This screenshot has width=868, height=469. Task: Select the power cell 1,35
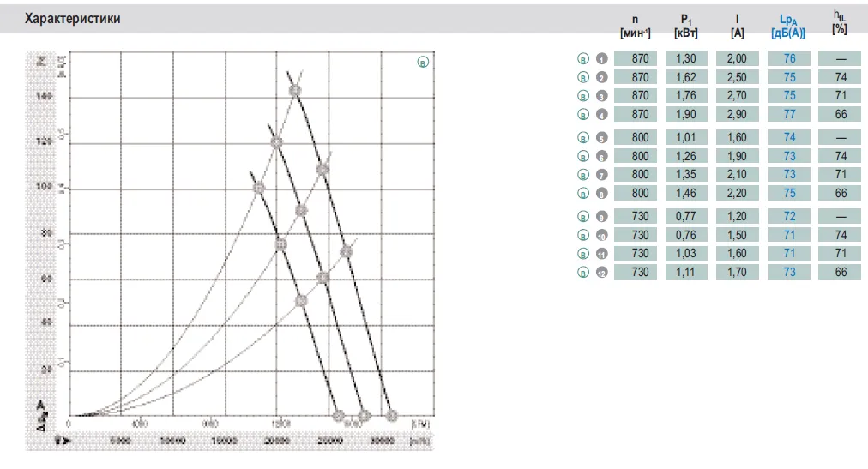click(686, 175)
